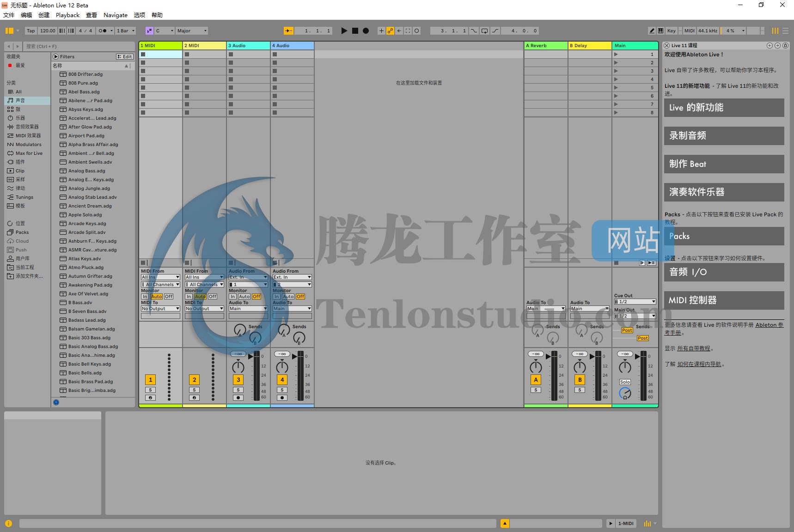The image size is (794, 532).
Task: Click the Punch-In switch icon
Action: 474,31
